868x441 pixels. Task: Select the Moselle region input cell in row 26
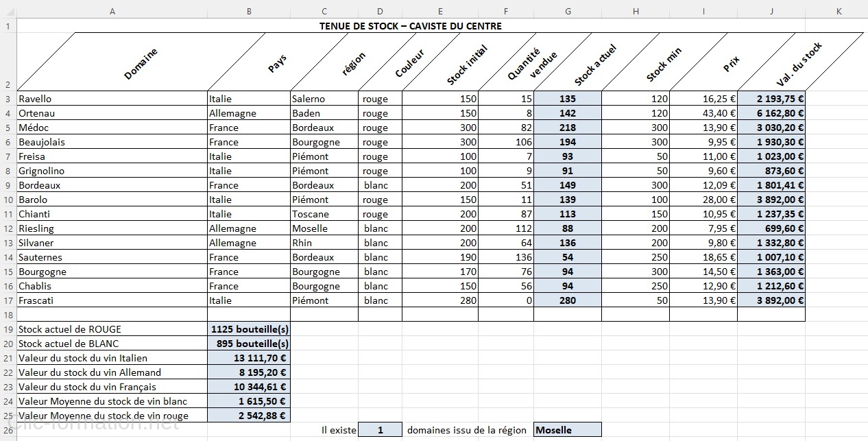[x=567, y=430]
